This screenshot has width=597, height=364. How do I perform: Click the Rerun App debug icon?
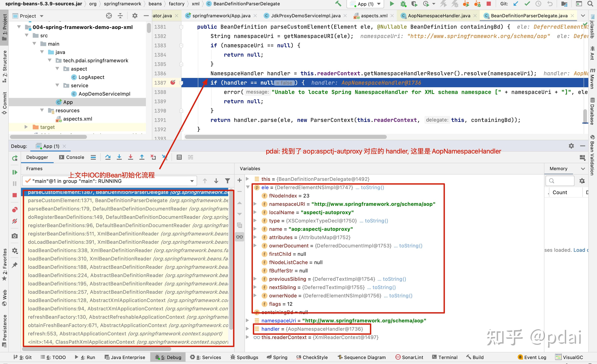point(14,158)
